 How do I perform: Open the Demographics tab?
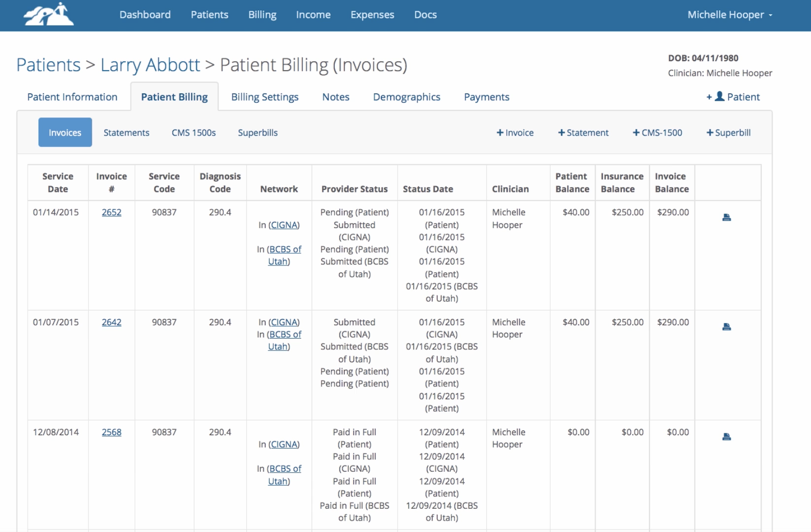point(406,97)
